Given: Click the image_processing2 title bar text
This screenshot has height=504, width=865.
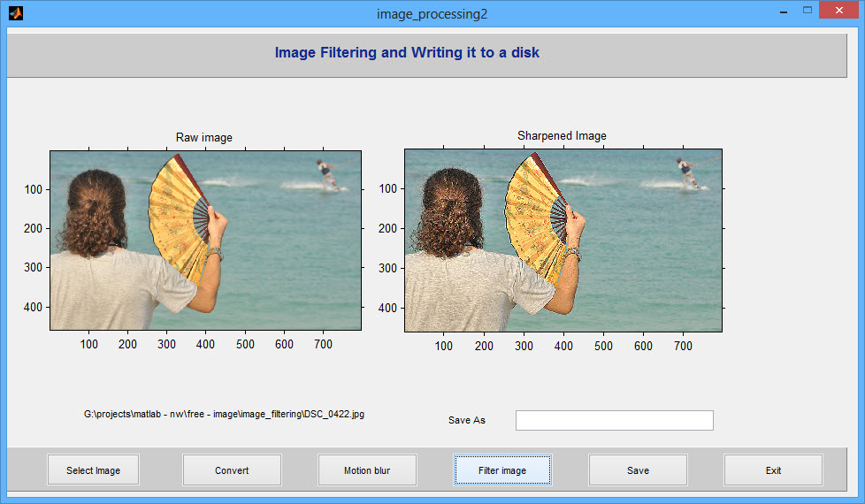Looking at the screenshot, I should 432,14.
